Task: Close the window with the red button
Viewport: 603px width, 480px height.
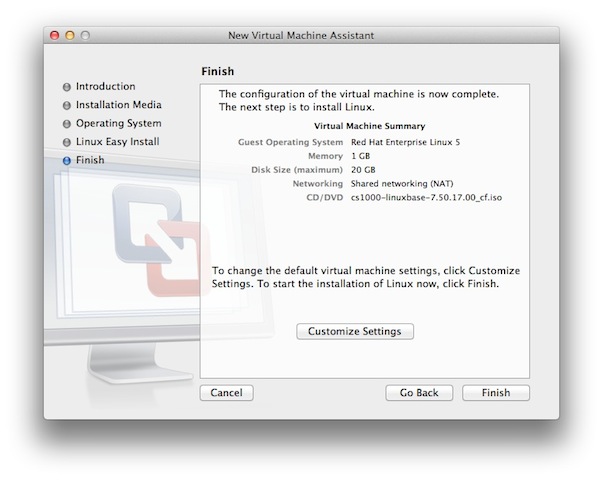Action: click(55, 35)
